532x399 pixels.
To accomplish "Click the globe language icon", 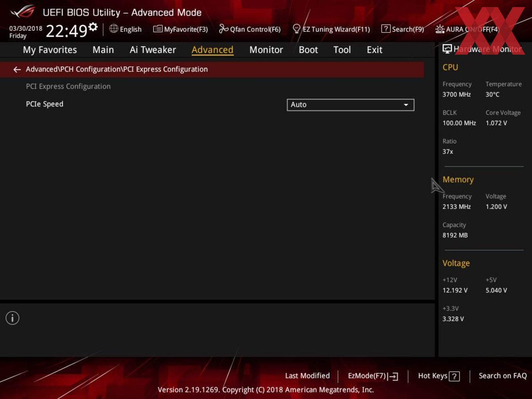I will (x=113, y=29).
